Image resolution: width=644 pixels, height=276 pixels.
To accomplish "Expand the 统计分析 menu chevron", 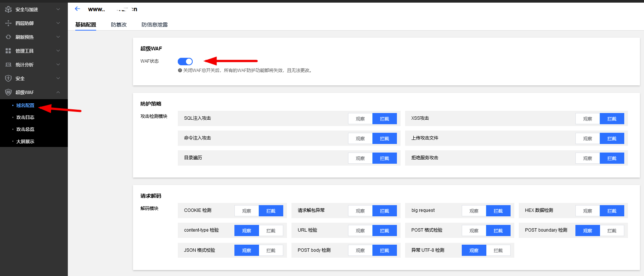I will pos(58,65).
